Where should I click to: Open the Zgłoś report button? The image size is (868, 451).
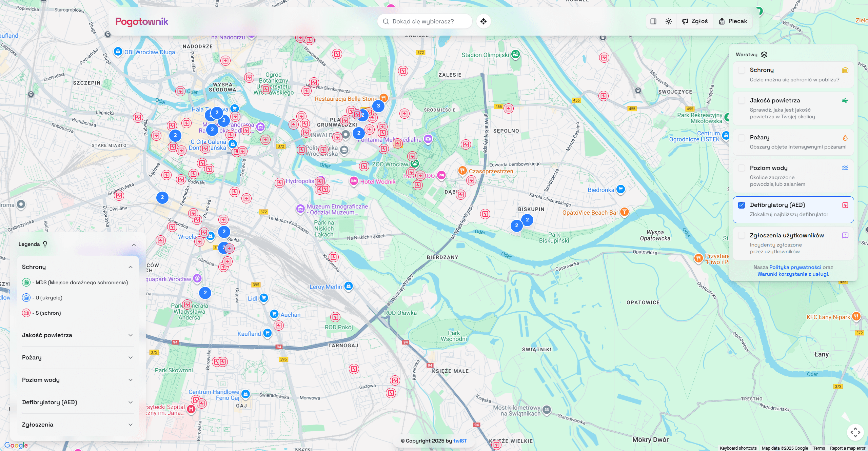[695, 21]
